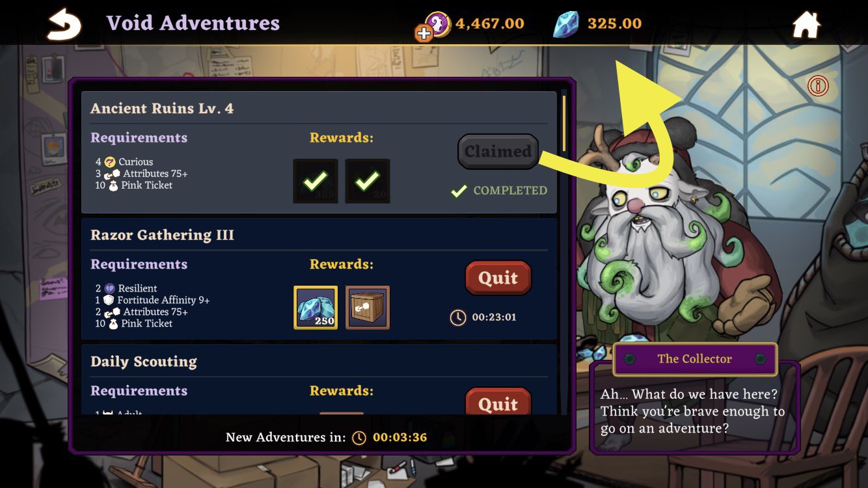Image resolution: width=868 pixels, height=488 pixels.
Task: Go back using the curved arrow icon
Action: coord(64,24)
